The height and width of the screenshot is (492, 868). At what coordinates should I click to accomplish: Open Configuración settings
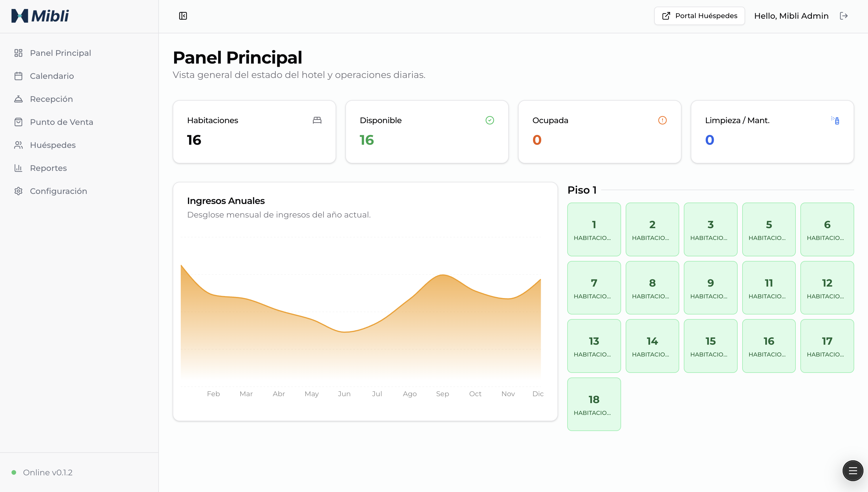click(58, 191)
